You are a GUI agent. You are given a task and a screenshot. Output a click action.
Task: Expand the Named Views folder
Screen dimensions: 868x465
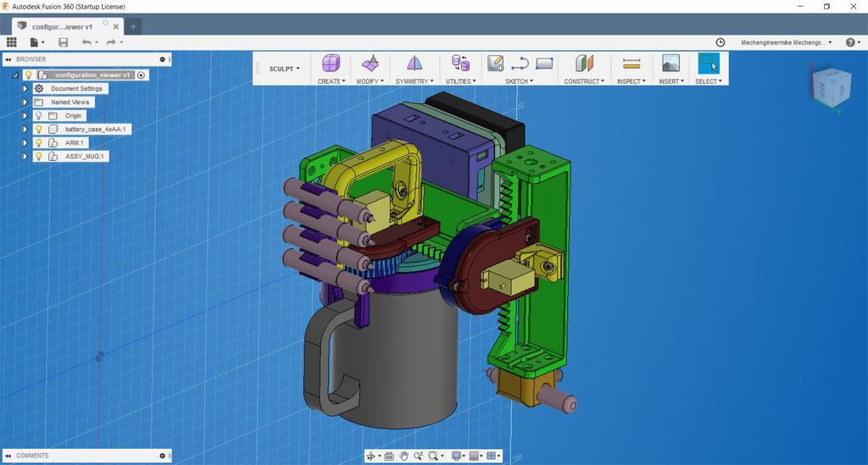pos(25,102)
